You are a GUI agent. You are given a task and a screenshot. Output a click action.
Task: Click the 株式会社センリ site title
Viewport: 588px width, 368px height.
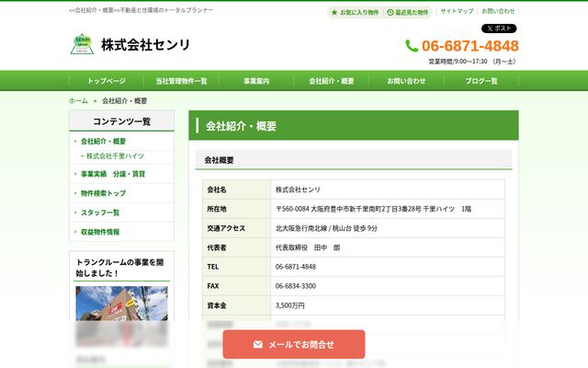146,45
